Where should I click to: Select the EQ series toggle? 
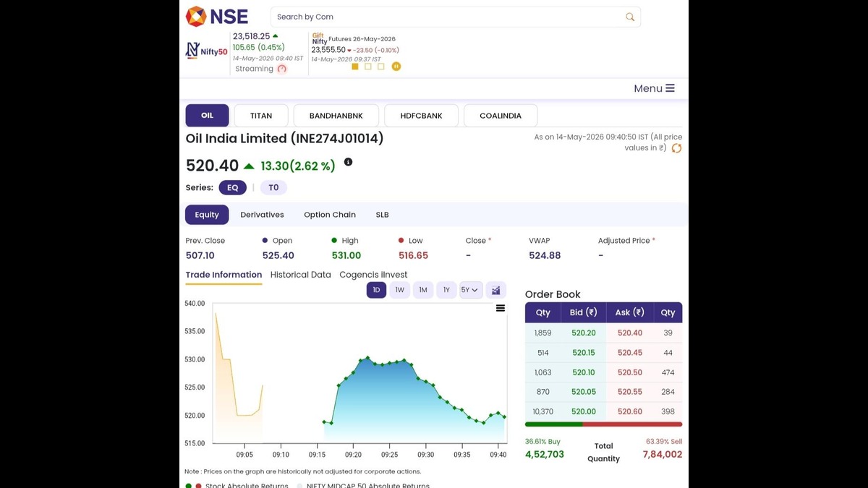[x=233, y=187]
